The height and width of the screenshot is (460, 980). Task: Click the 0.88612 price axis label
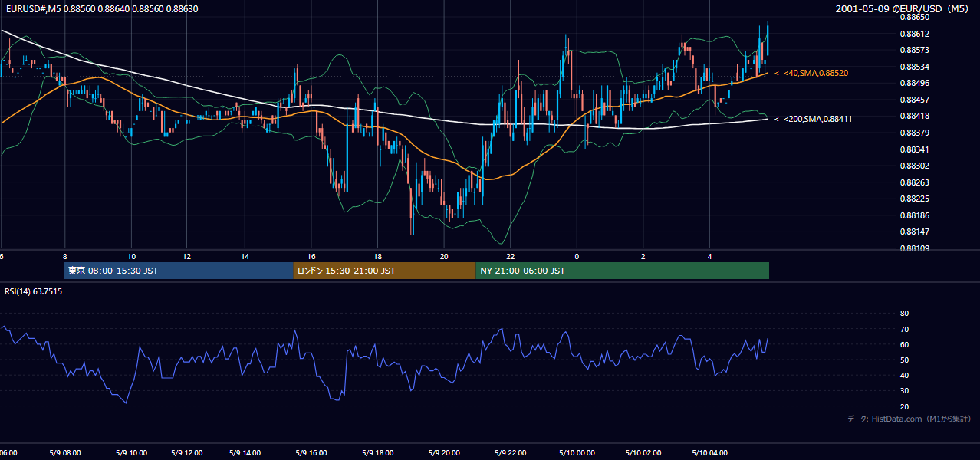point(914,34)
